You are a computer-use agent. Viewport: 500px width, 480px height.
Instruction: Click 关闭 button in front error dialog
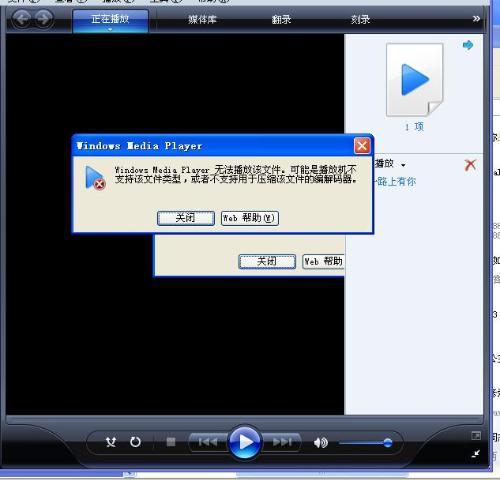coord(186,218)
